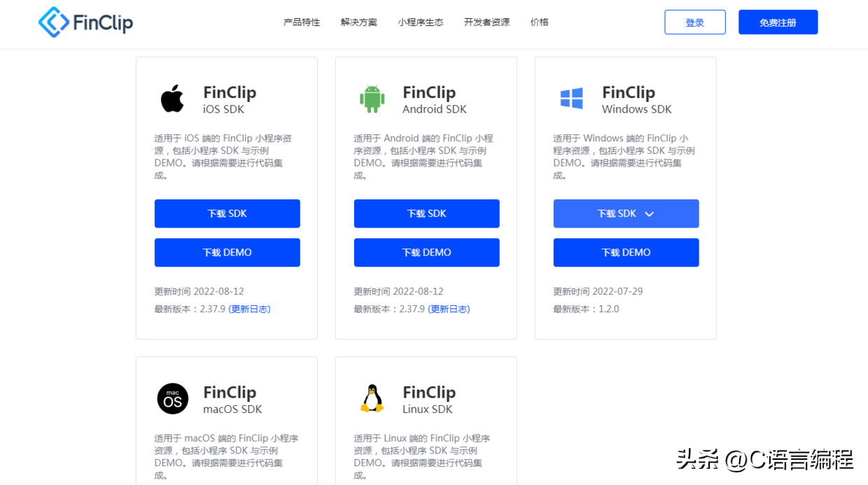
Task: Download the Windows DEMO
Action: click(x=626, y=253)
